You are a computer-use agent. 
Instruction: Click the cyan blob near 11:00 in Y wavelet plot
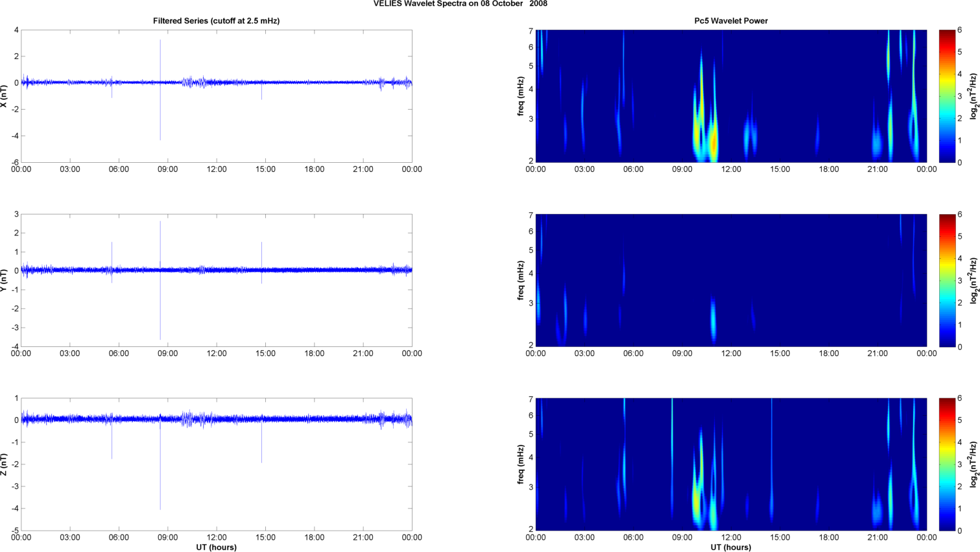[x=713, y=319]
